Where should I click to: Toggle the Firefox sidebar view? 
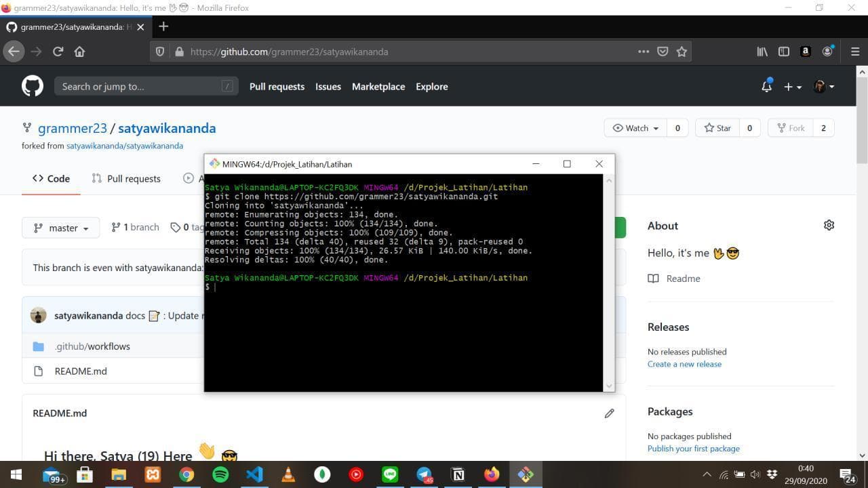784,52
